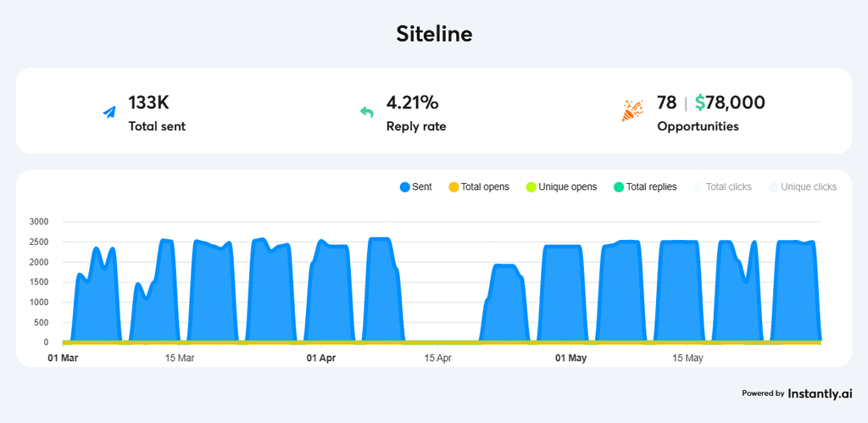This screenshot has width=868, height=423.
Task: Enable the Unique clicks legend series
Action: tap(803, 187)
